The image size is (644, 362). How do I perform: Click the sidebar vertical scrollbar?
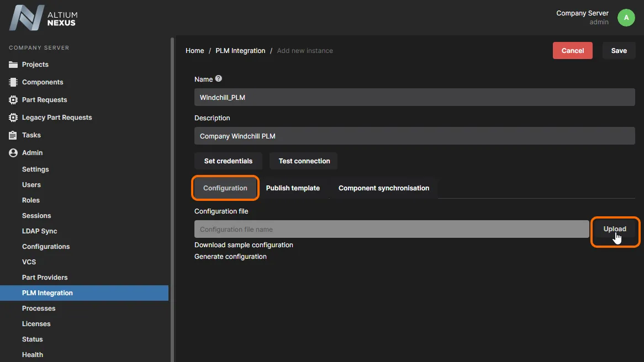pyautogui.click(x=172, y=200)
